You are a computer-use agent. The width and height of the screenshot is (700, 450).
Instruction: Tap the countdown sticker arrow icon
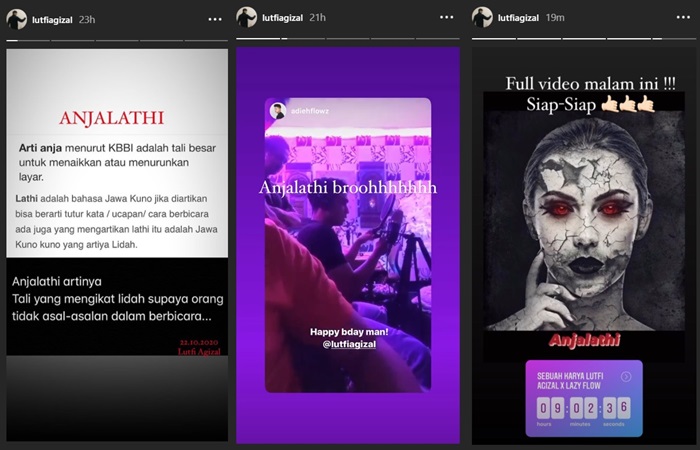626,377
